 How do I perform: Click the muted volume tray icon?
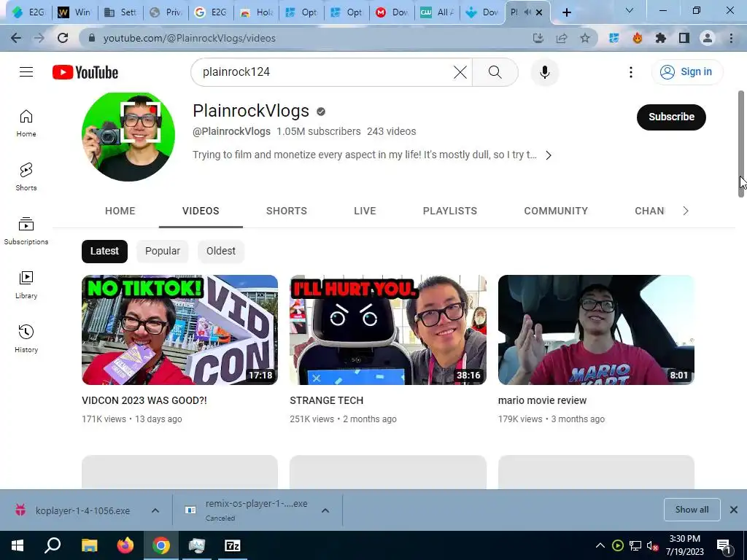[652, 545]
